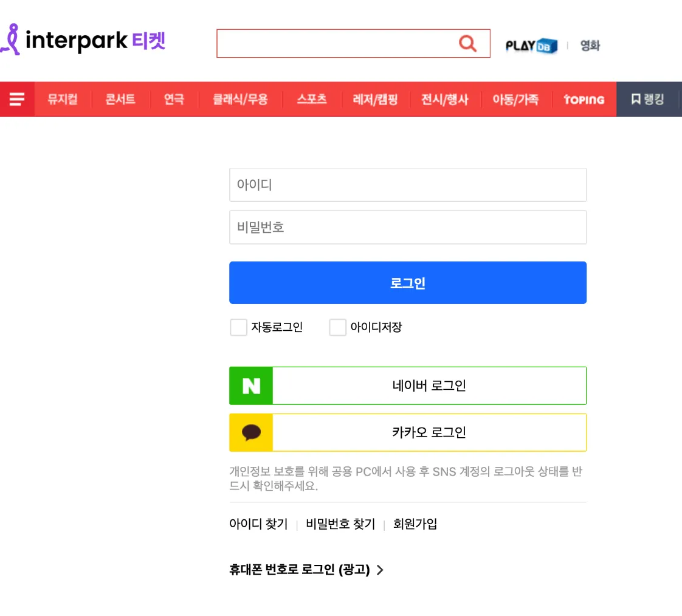682x616 pixels.
Task: Go to 회원가입 sign-up page
Action: pyautogui.click(x=415, y=524)
